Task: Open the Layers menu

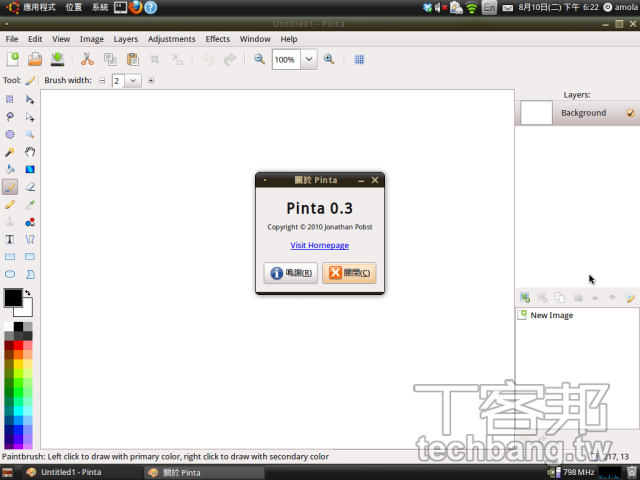Action: [126, 39]
